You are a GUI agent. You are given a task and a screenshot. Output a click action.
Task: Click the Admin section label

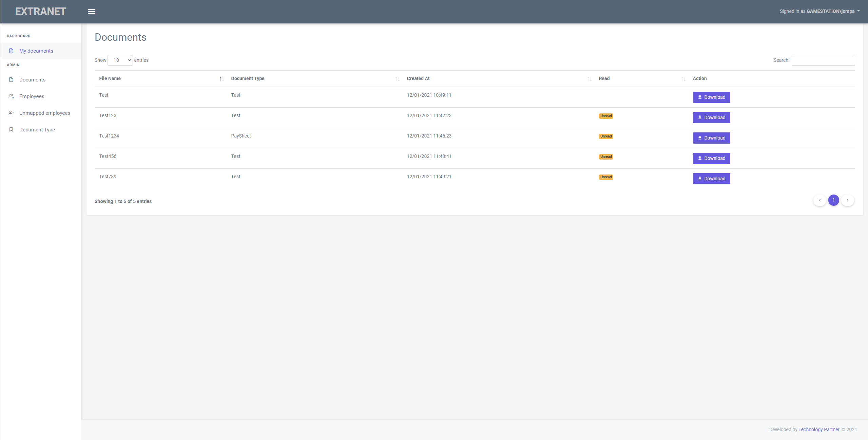[13, 65]
